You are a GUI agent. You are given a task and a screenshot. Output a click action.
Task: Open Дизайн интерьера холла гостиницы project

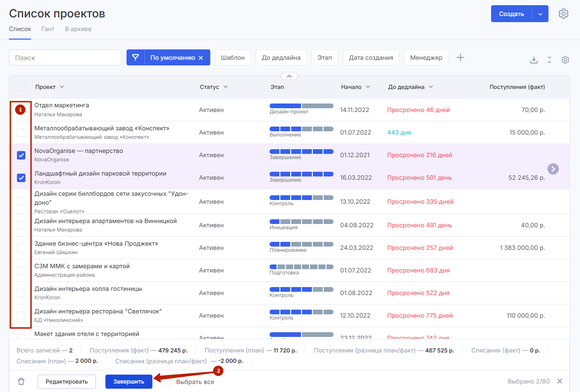[88, 289]
